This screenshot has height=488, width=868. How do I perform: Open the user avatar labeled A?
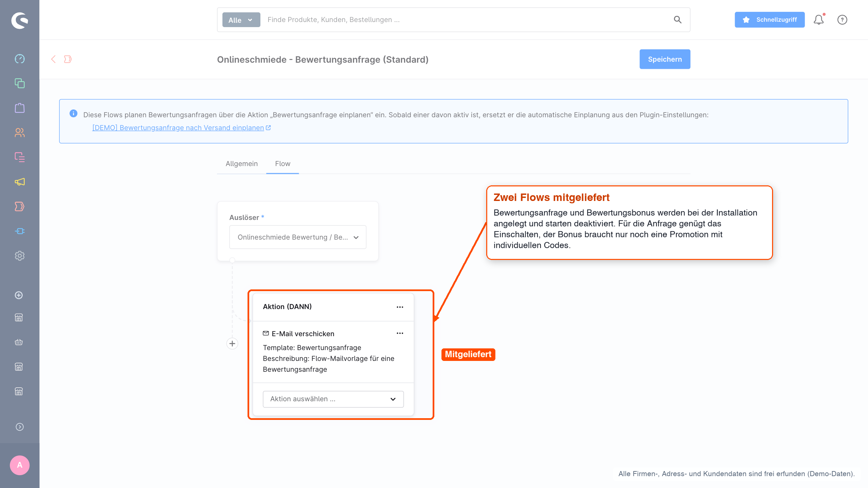(x=20, y=465)
